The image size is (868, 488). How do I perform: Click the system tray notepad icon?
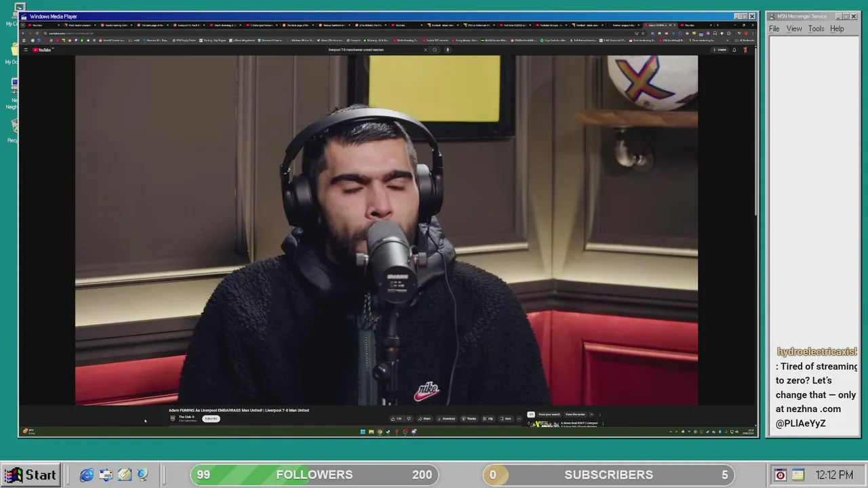(797, 475)
